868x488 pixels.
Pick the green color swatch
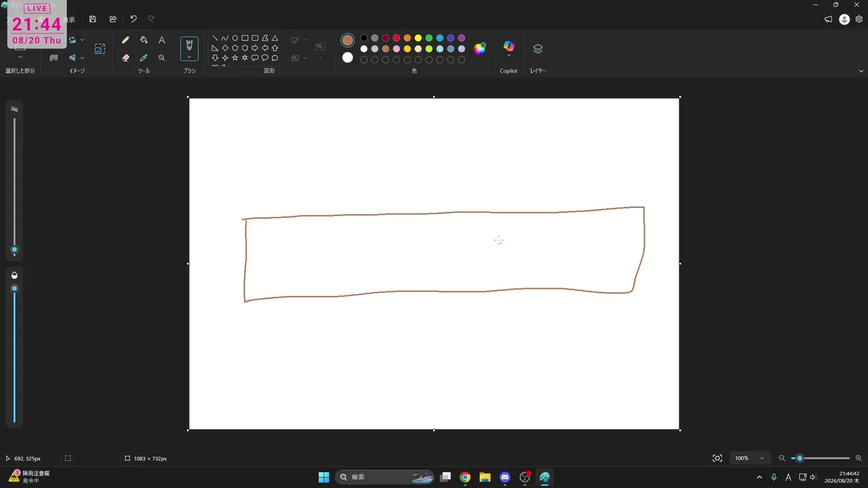429,38
